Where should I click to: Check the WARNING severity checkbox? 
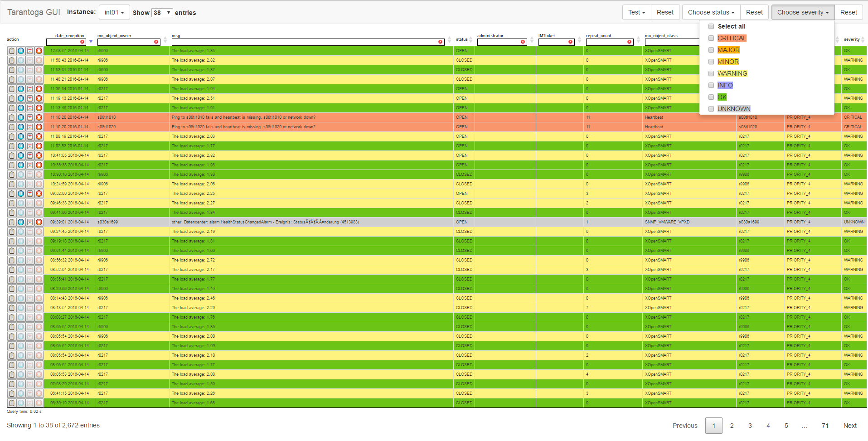pyautogui.click(x=711, y=73)
